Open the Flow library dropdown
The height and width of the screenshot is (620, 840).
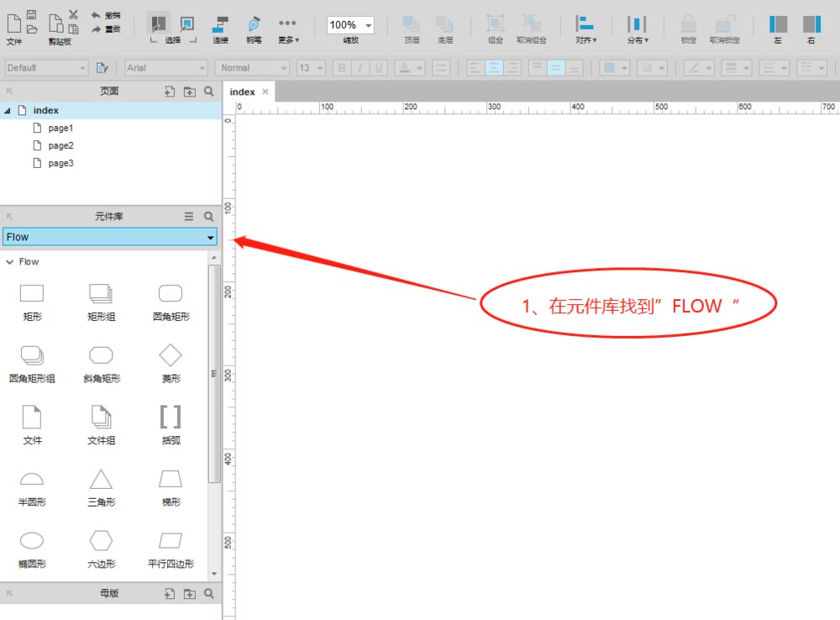coord(210,238)
